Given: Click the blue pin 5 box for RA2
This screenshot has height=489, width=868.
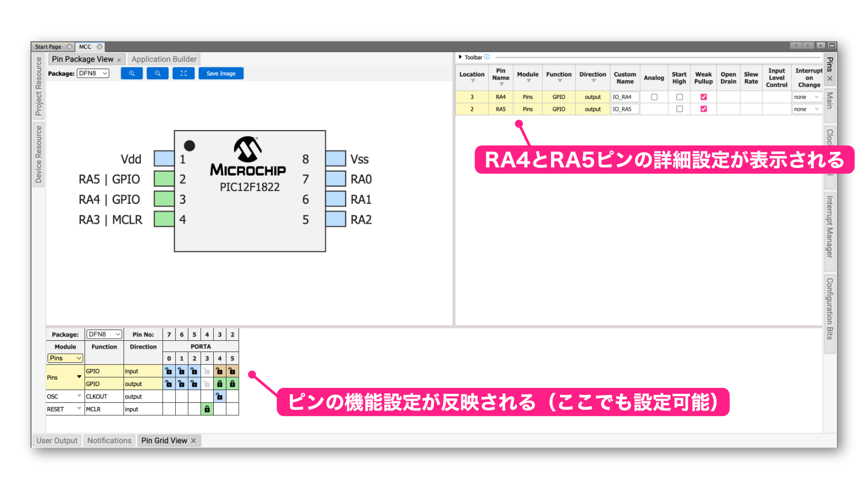Looking at the screenshot, I should tap(336, 219).
